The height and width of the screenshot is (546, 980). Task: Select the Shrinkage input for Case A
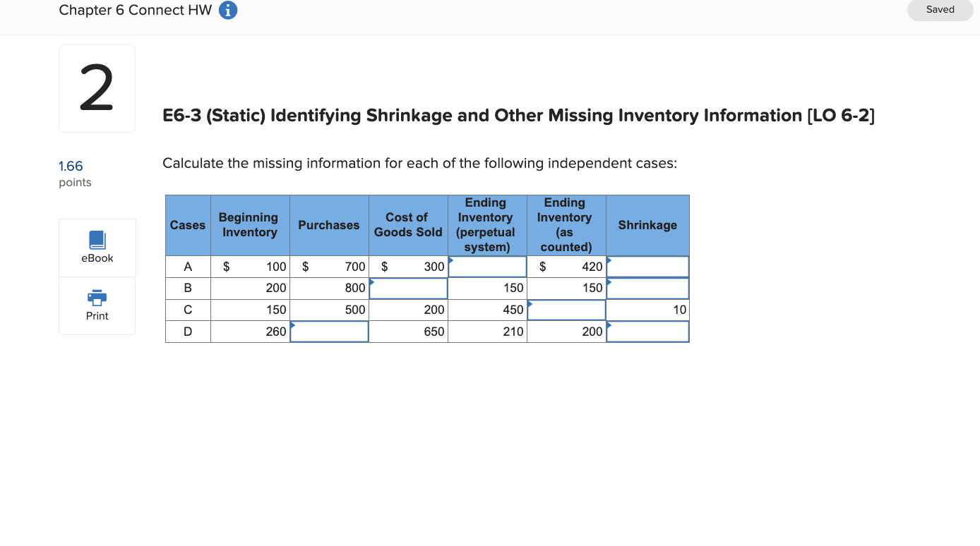[647, 267]
